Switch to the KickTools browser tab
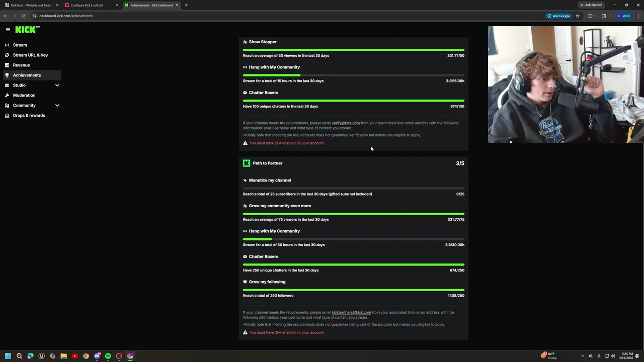 (x=31, y=5)
